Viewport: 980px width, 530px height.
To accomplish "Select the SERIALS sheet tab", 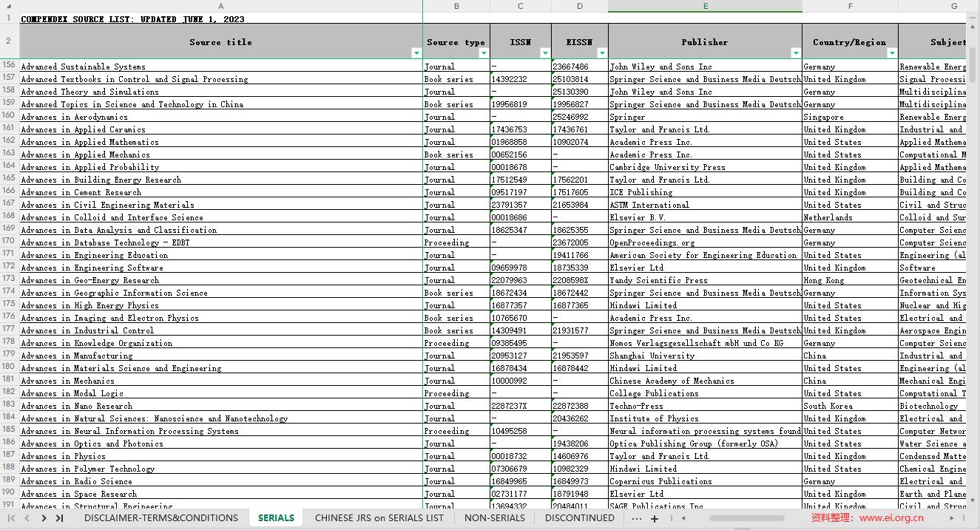I will (276, 518).
